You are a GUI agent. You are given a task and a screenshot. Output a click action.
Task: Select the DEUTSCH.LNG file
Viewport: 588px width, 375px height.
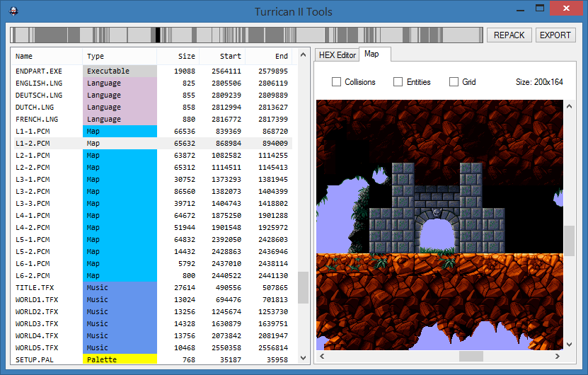pos(151,95)
